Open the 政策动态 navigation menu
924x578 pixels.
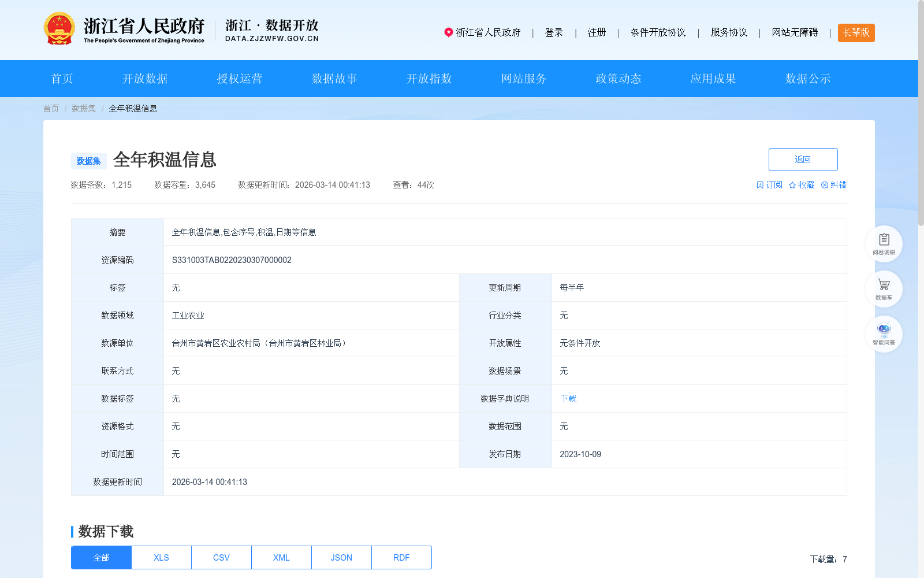619,79
